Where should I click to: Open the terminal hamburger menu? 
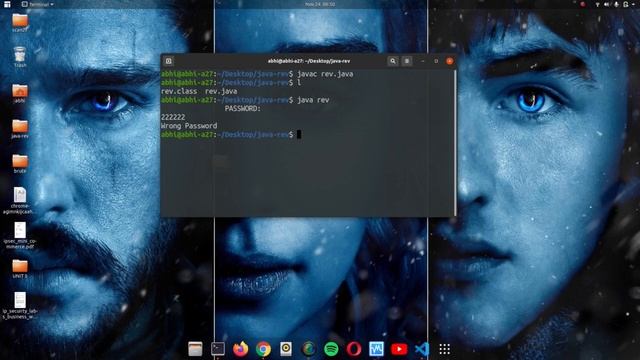[x=407, y=61]
